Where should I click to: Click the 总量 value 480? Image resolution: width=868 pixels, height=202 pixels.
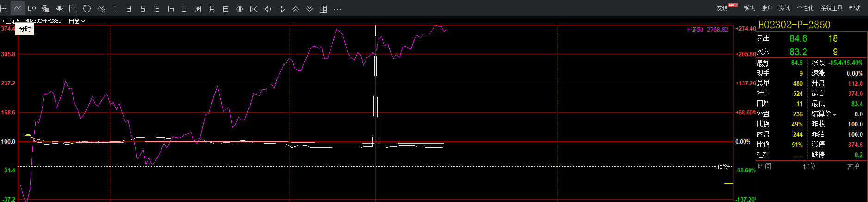798,83
